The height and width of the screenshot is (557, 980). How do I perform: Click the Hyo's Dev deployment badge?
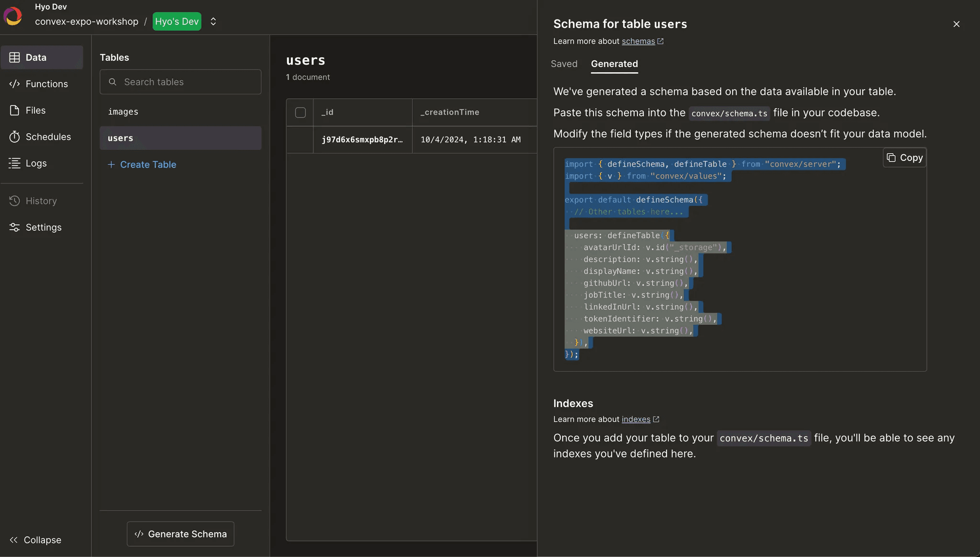pyautogui.click(x=177, y=22)
